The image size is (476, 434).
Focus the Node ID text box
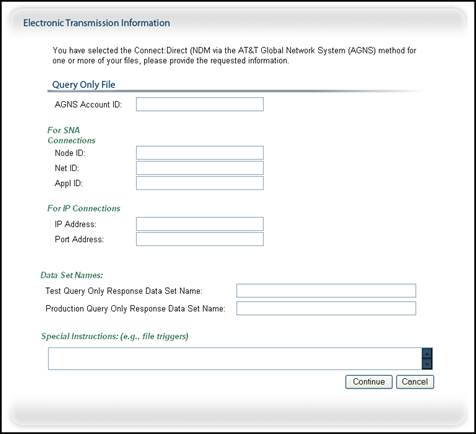200,153
